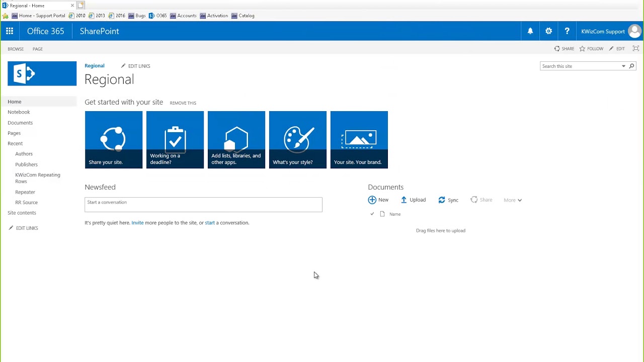644x362 pixels.
Task: Click the Follow star in ribbon
Action: 582,49
